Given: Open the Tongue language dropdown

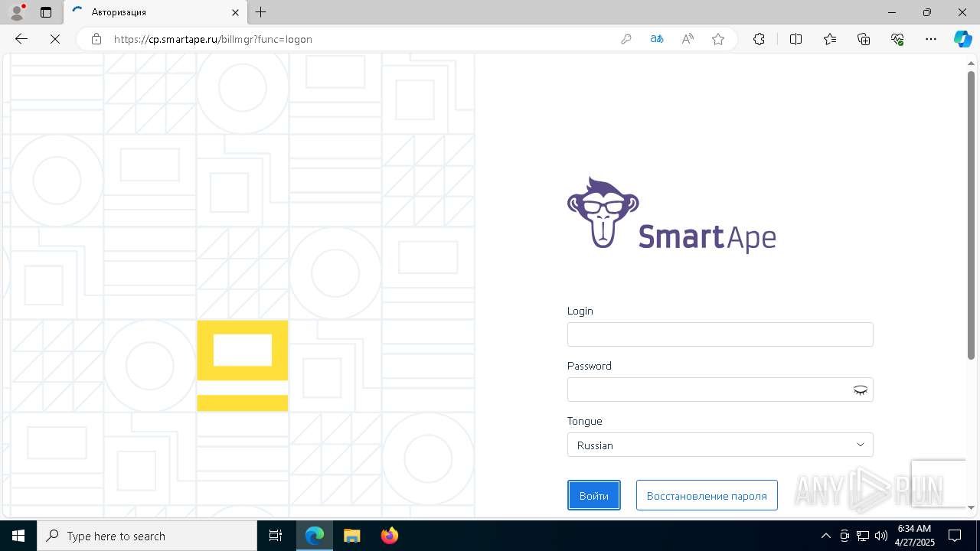Looking at the screenshot, I should pyautogui.click(x=720, y=445).
